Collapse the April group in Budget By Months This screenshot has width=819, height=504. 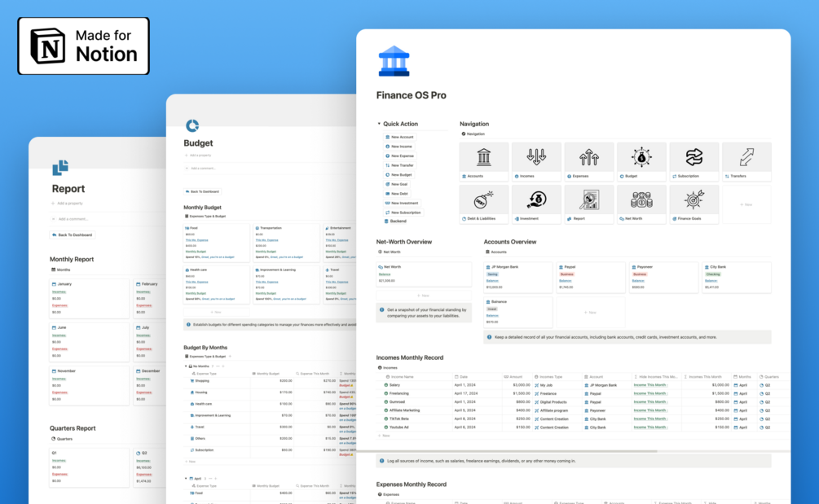186,479
